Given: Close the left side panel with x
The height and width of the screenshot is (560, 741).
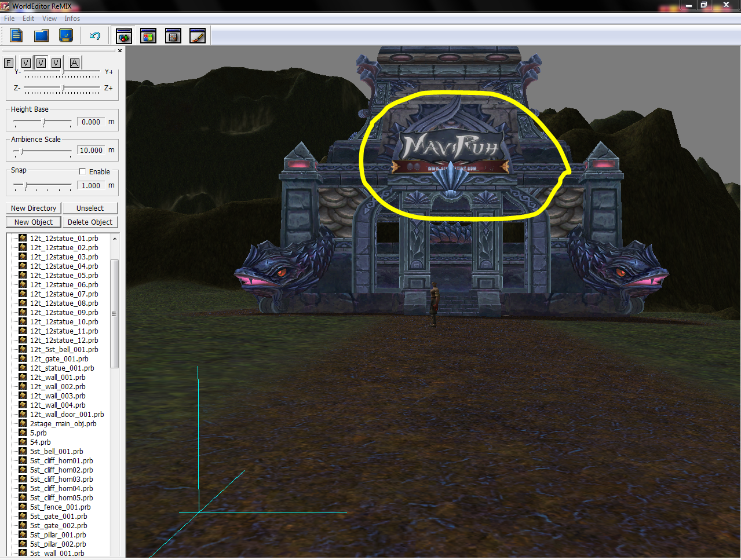Looking at the screenshot, I should [x=120, y=51].
